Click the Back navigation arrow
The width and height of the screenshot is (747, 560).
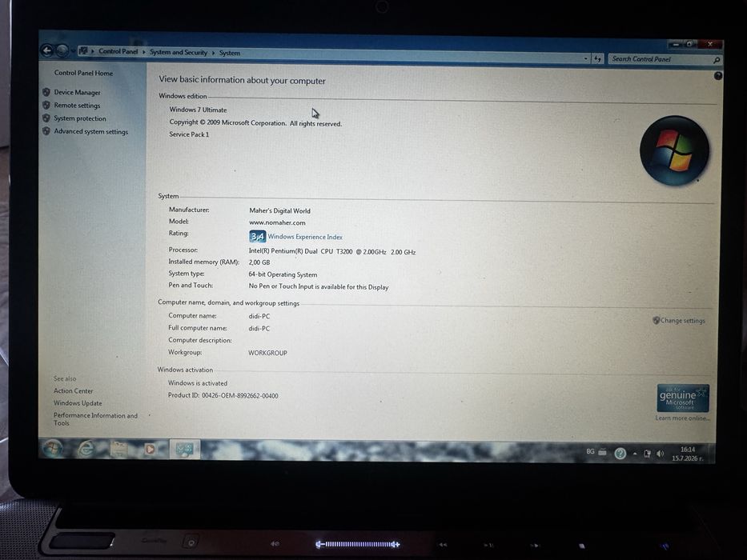[x=47, y=50]
